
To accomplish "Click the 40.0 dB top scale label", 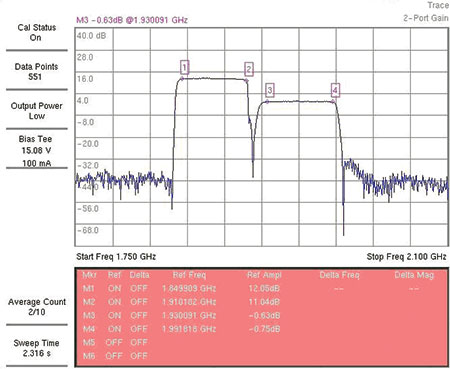I will tap(91, 36).
